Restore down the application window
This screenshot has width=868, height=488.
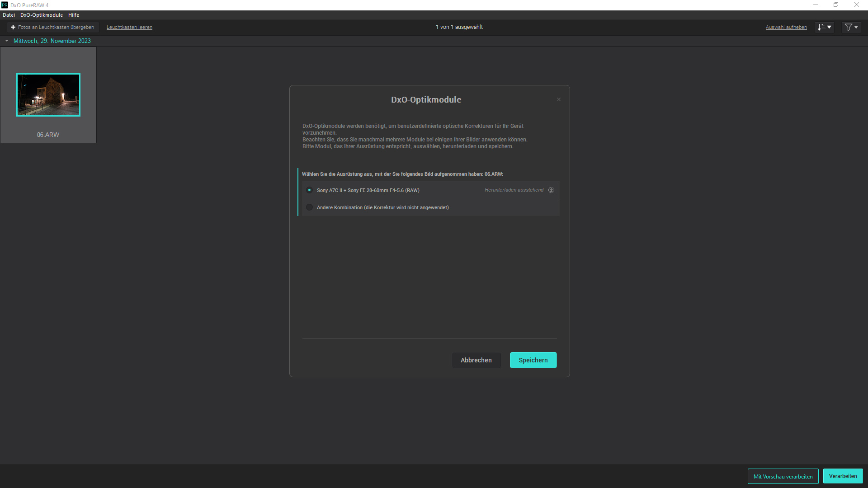click(x=836, y=5)
